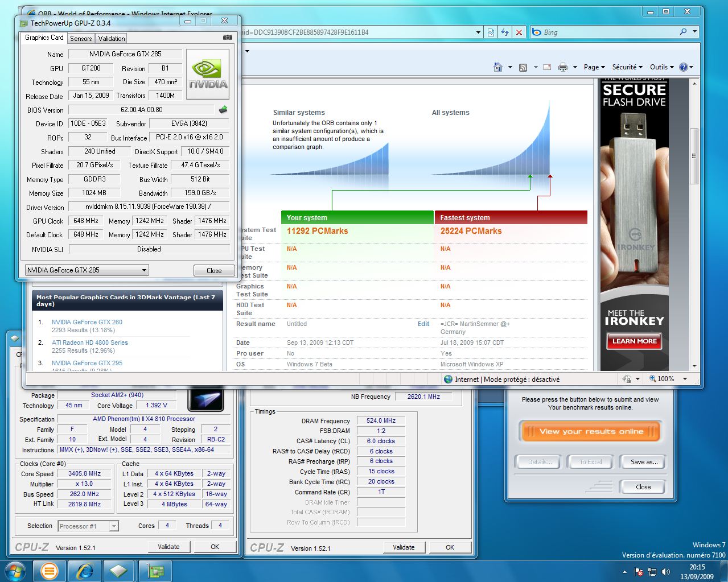Click the RSS feeds icon in IE
Screen dimensions: 728x582
523,67
